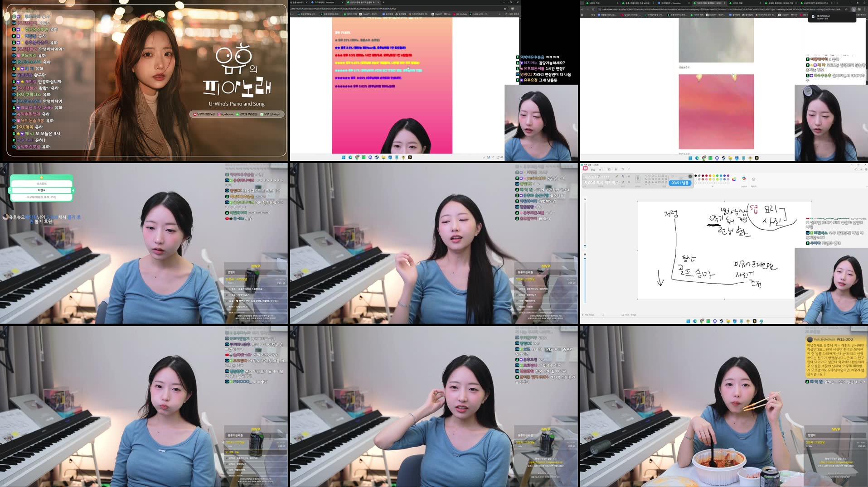This screenshot has height=487, width=868.
Task: Open Copilot in the Paint toolbar
Action: click(744, 178)
